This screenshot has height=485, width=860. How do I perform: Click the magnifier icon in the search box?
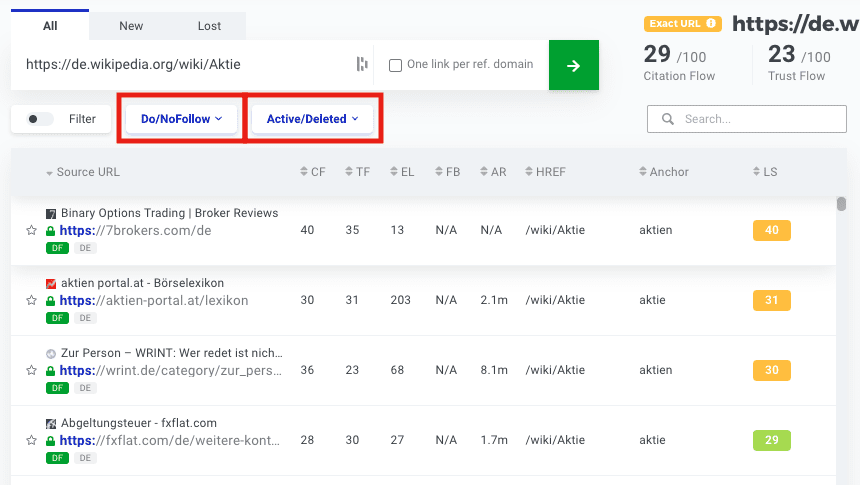click(667, 119)
